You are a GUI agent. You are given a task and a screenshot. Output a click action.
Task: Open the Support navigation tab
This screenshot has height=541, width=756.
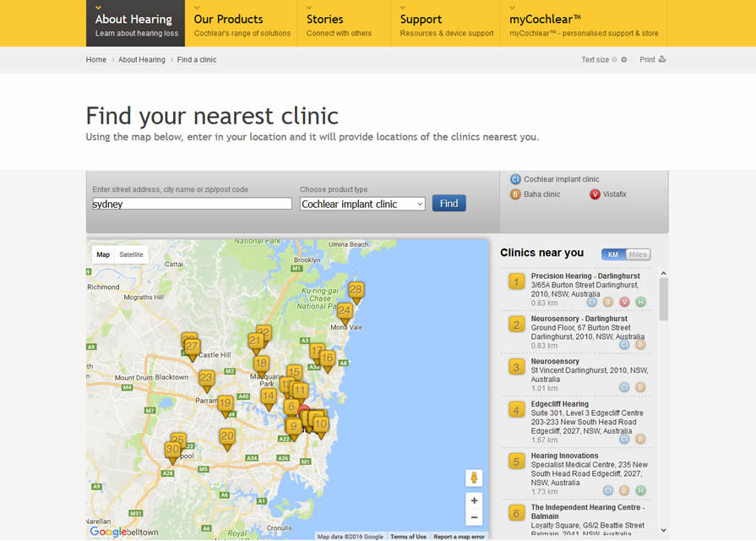[446, 24]
